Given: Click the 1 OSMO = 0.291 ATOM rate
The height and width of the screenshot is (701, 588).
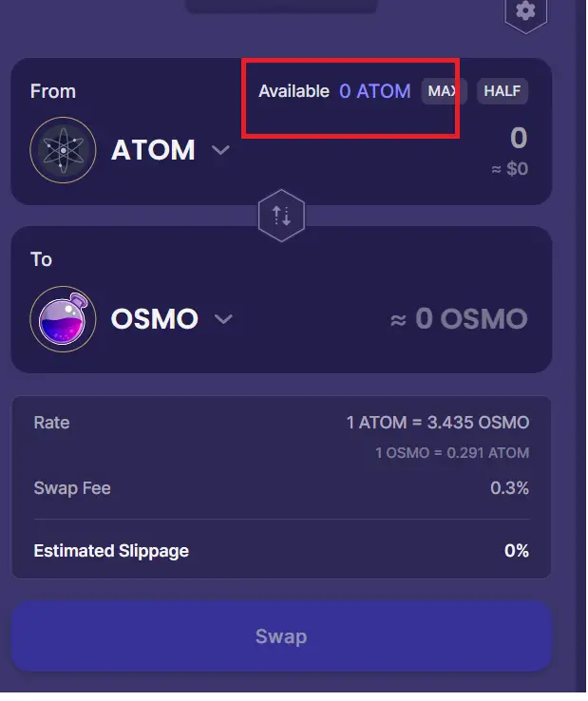Looking at the screenshot, I should (452, 453).
